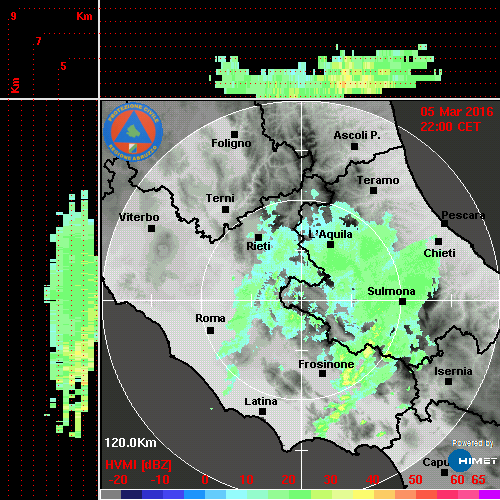
Task: Click the Pescara city marker square
Action: (x=444, y=223)
